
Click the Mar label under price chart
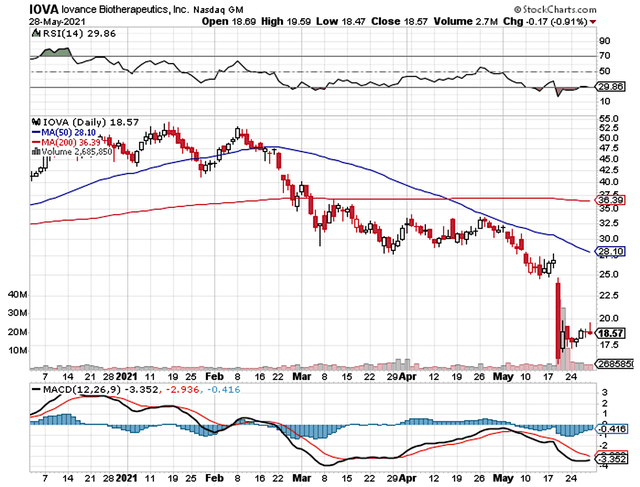point(302,376)
